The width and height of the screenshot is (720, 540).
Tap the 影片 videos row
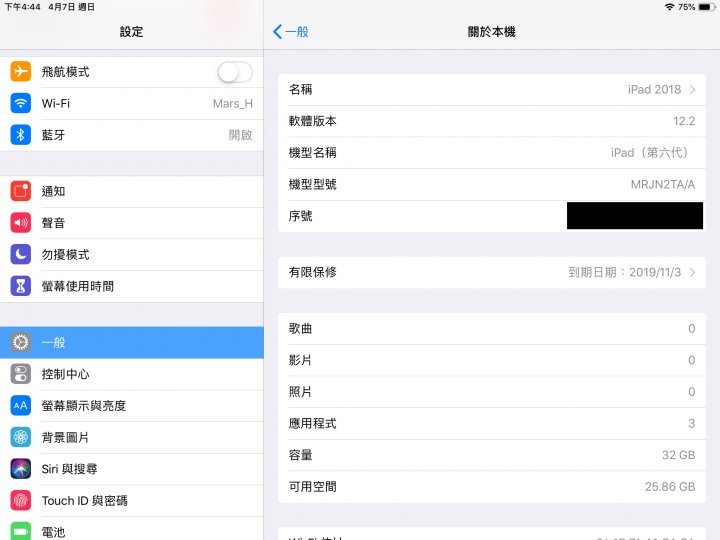click(492, 360)
